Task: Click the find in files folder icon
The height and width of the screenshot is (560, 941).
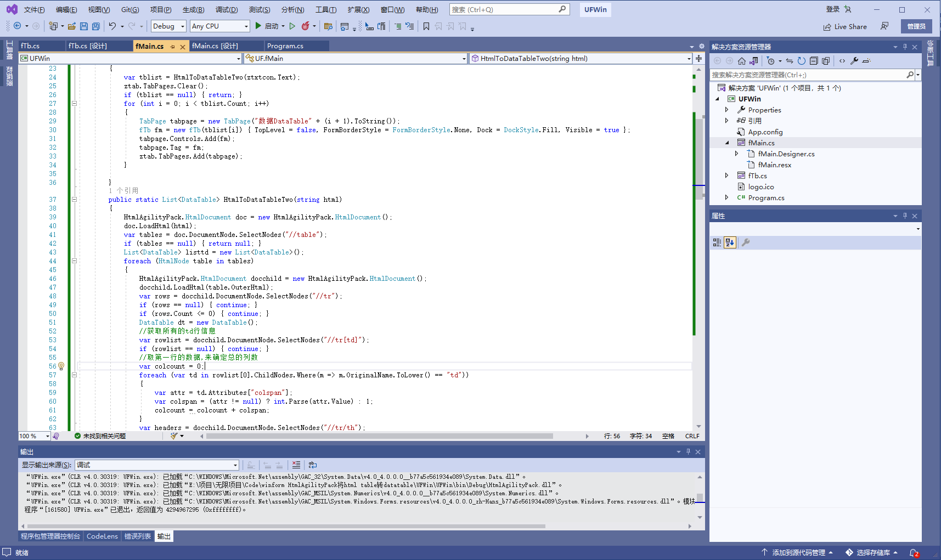Action: click(x=329, y=26)
